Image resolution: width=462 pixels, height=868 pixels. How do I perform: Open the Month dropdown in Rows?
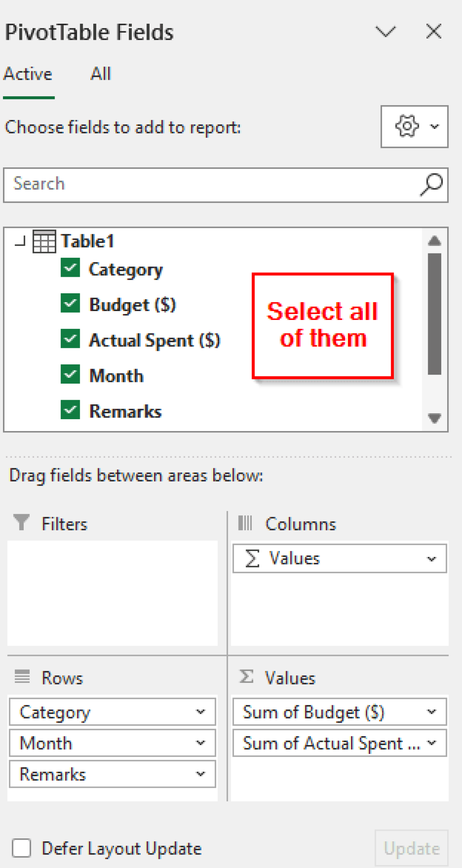[x=200, y=743]
